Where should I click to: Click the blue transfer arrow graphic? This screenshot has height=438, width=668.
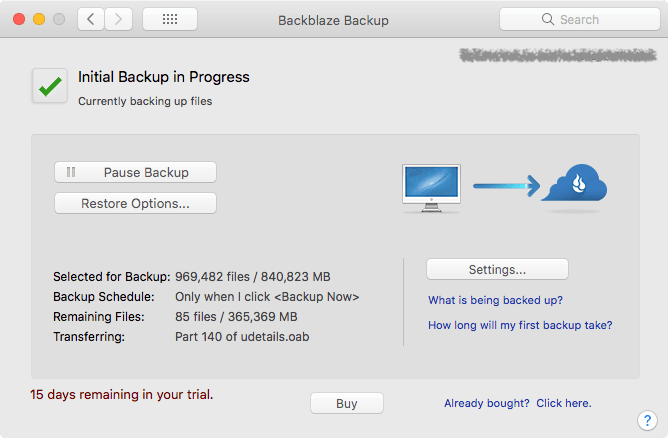507,186
